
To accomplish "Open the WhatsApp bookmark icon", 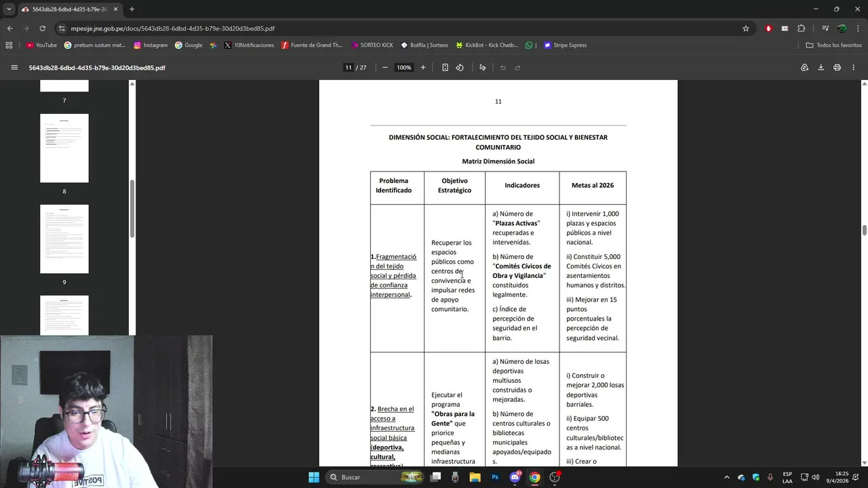I will coord(529,45).
